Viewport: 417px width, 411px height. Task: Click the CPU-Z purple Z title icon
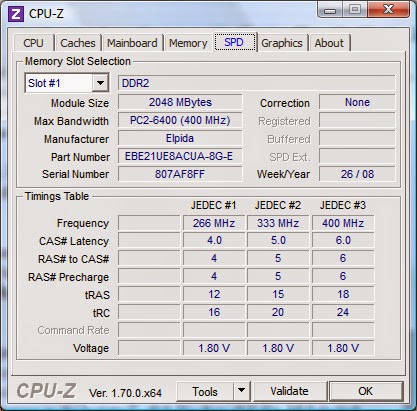tap(16, 14)
